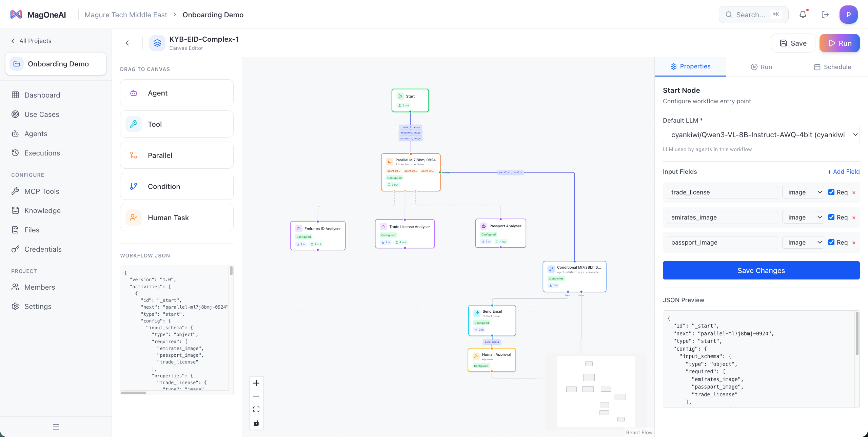The width and height of the screenshot is (868, 437).
Task: Uncheck Required for trade_license field
Action: coord(831,192)
